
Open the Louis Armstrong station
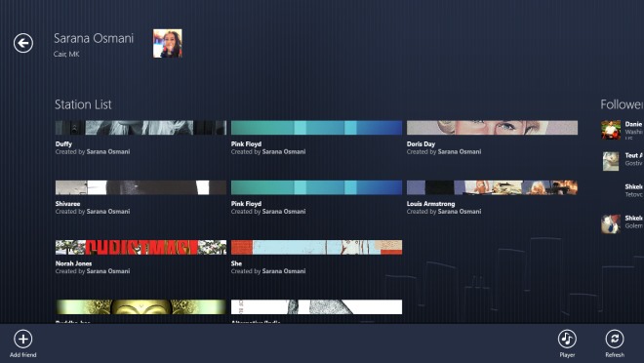point(492,187)
